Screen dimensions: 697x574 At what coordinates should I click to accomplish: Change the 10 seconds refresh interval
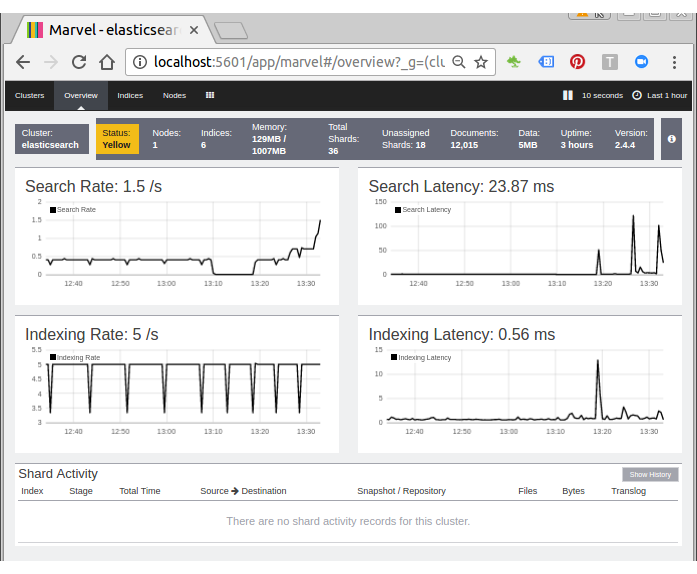click(602, 95)
